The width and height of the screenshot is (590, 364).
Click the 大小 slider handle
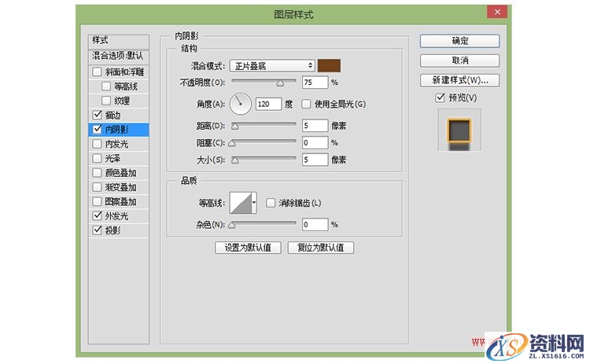coord(234,160)
